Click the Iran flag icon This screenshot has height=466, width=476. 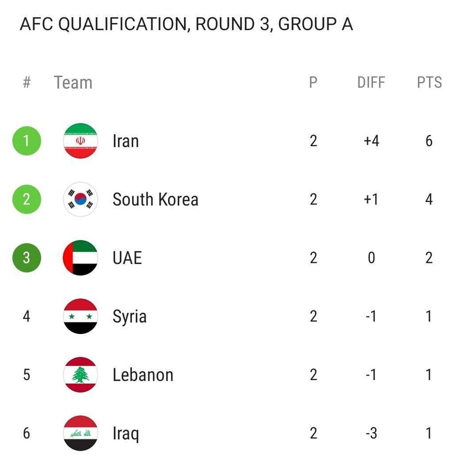pyautogui.click(x=80, y=141)
